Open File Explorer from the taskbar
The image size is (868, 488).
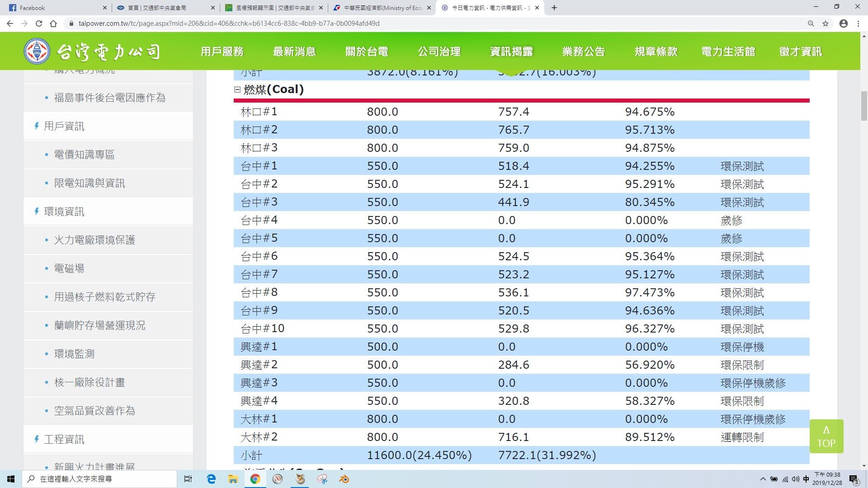click(x=233, y=479)
